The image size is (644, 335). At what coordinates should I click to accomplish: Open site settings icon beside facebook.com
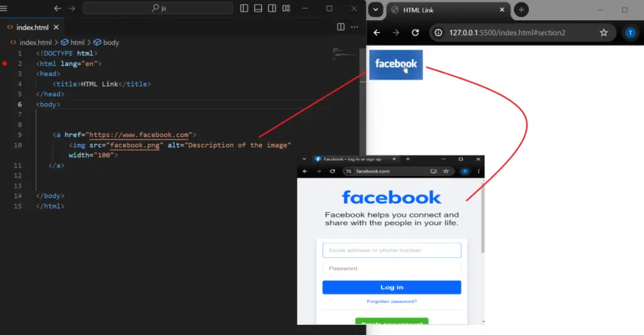348,171
